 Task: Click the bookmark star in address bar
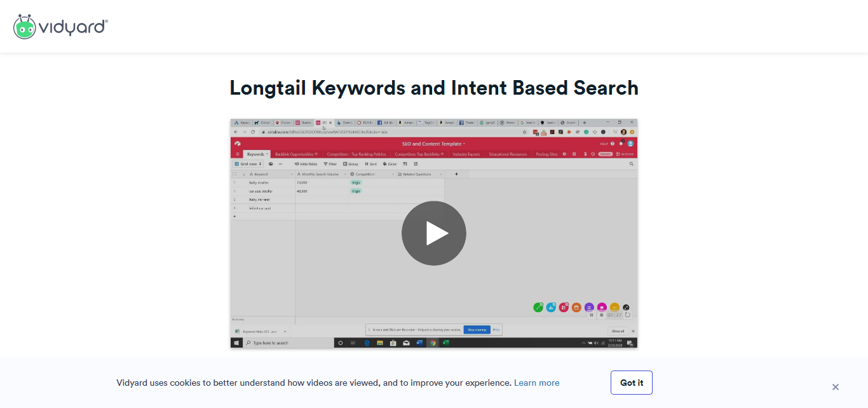(524, 132)
